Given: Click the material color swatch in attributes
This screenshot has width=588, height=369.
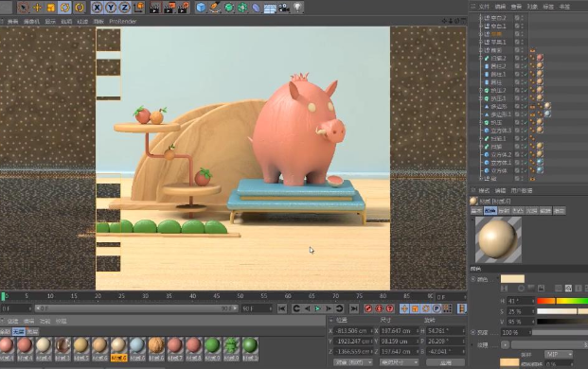Looking at the screenshot, I should pos(512,279).
